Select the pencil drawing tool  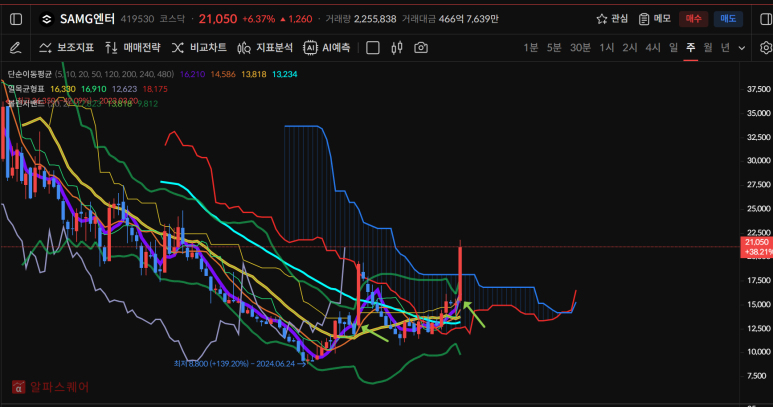15,48
